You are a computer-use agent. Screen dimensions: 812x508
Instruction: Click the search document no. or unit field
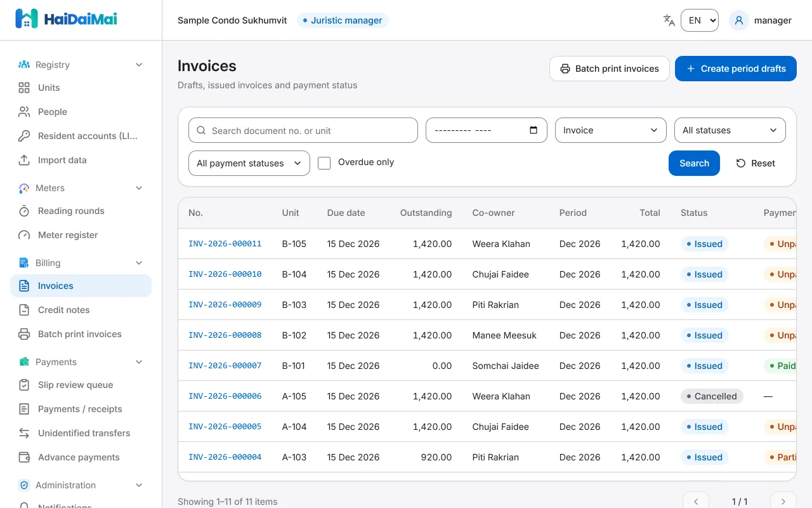click(x=303, y=130)
